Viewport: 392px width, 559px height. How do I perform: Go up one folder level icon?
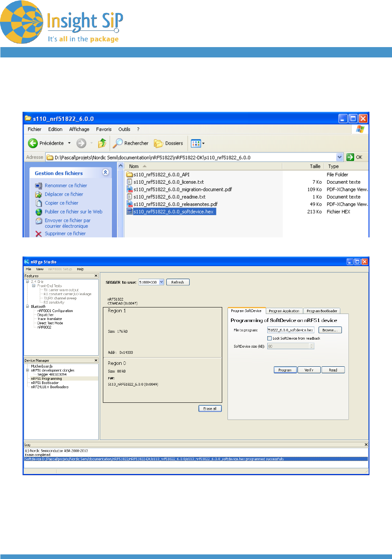tap(102, 143)
